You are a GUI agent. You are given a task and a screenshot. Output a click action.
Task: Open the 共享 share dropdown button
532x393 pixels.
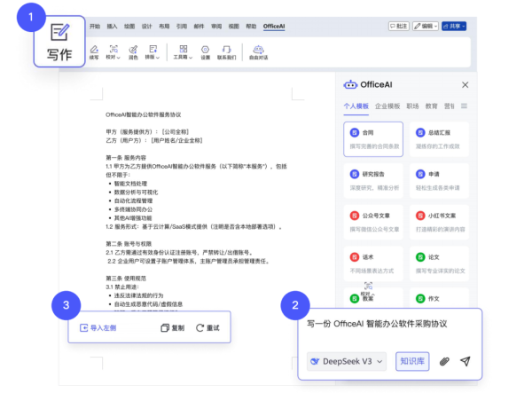(x=454, y=26)
